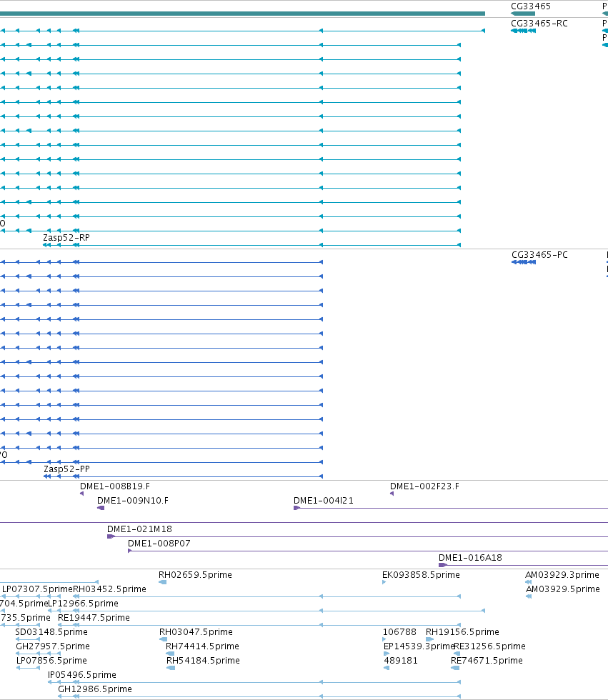Select the DME1-008B19.F feature label
The height and width of the screenshot is (700, 608).
115,486
